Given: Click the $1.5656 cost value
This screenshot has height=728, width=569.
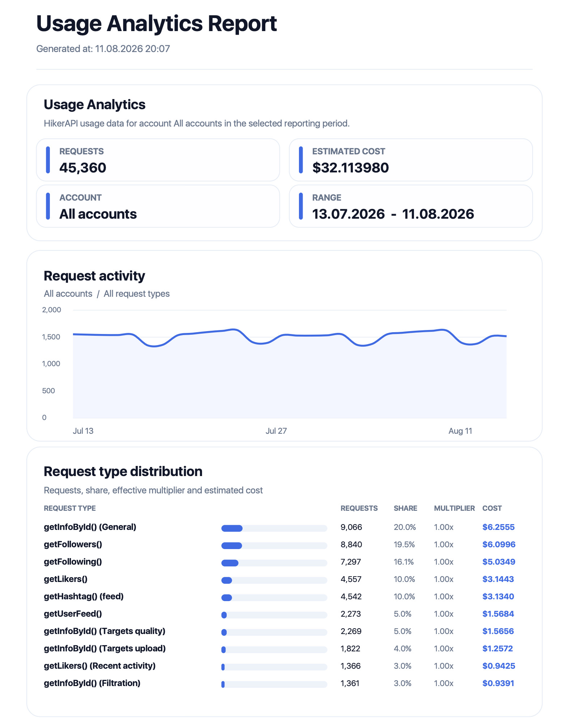Looking at the screenshot, I should (498, 631).
